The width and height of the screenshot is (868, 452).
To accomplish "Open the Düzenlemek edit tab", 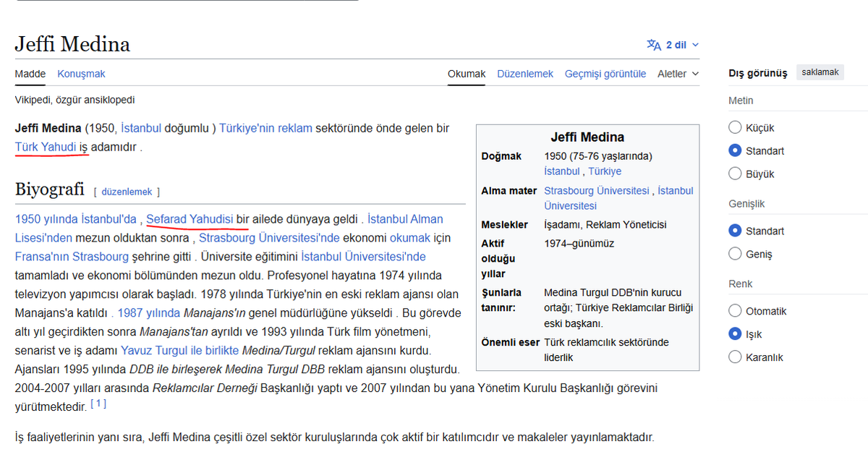I will pyautogui.click(x=525, y=74).
